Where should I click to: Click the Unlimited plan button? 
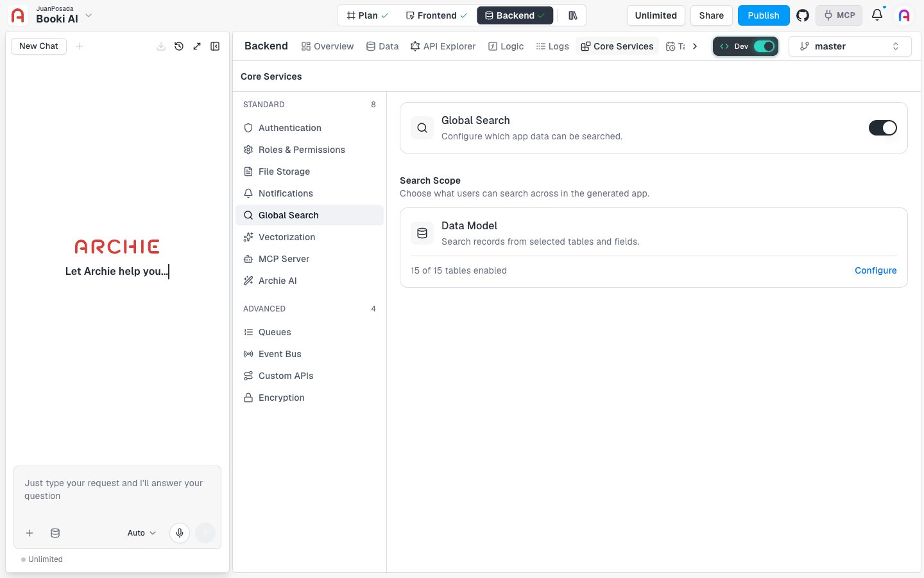pyautogui.click(x=656, y=15)
